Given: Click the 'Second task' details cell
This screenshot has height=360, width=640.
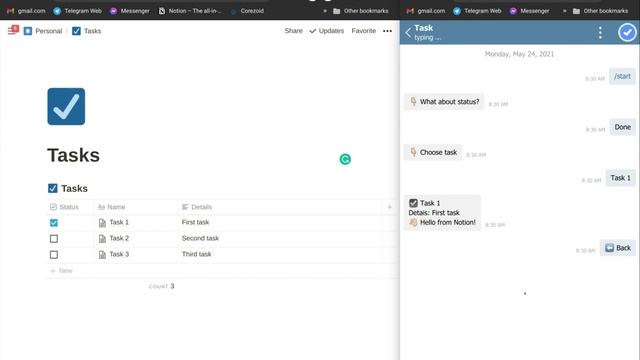Looking at the screenshot, I should point(200,238).
